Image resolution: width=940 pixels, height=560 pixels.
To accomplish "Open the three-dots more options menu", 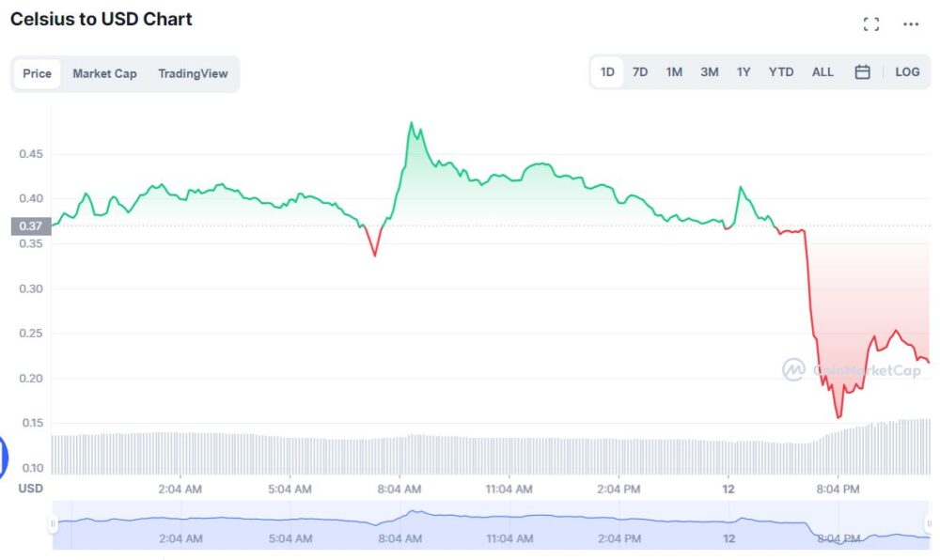I will coord(911,24).
